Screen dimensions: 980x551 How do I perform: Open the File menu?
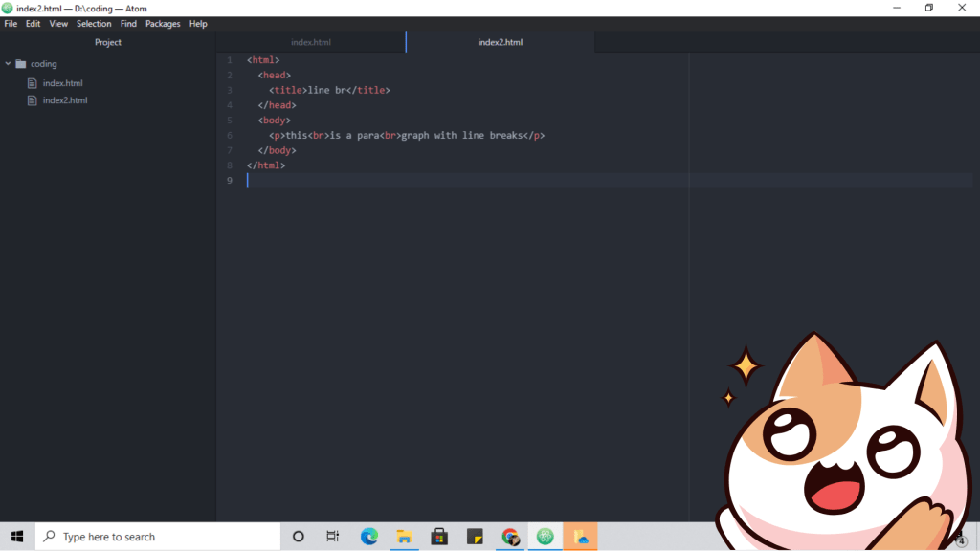click(x=11, y=24)
